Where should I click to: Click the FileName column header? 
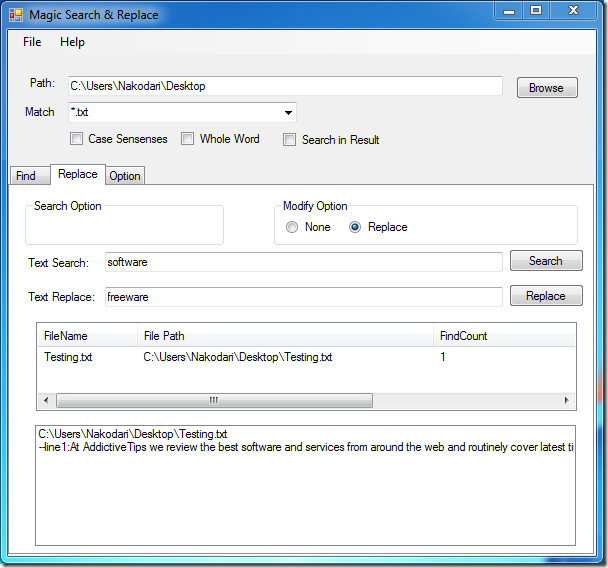coord(88,336)
